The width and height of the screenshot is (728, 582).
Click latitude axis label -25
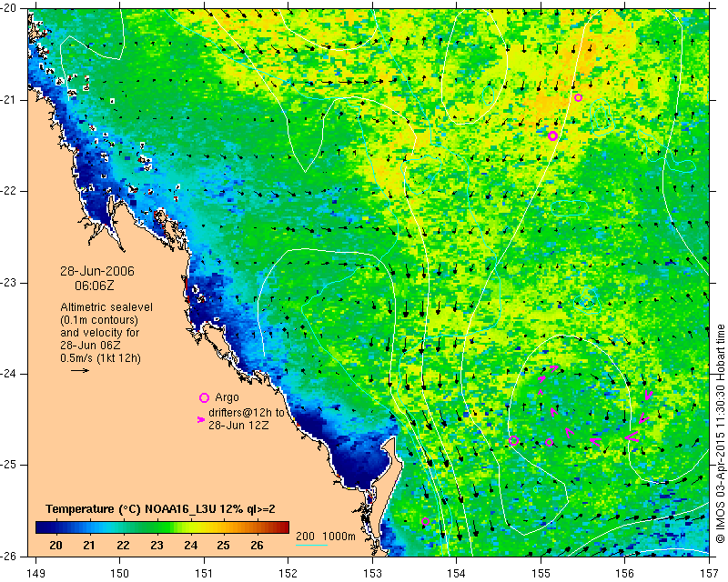(9, 465)
